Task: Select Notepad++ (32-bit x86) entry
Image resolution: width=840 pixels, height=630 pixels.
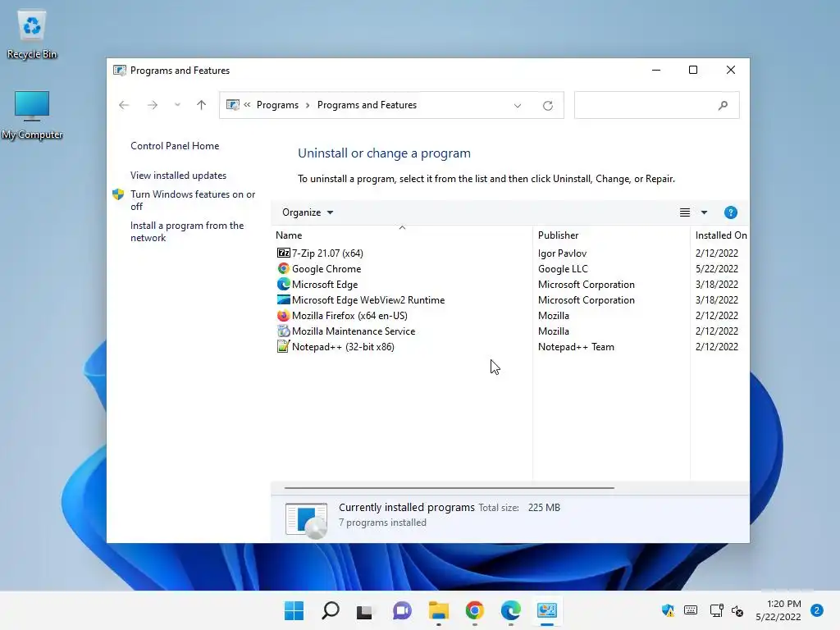Action: [343, 347]
